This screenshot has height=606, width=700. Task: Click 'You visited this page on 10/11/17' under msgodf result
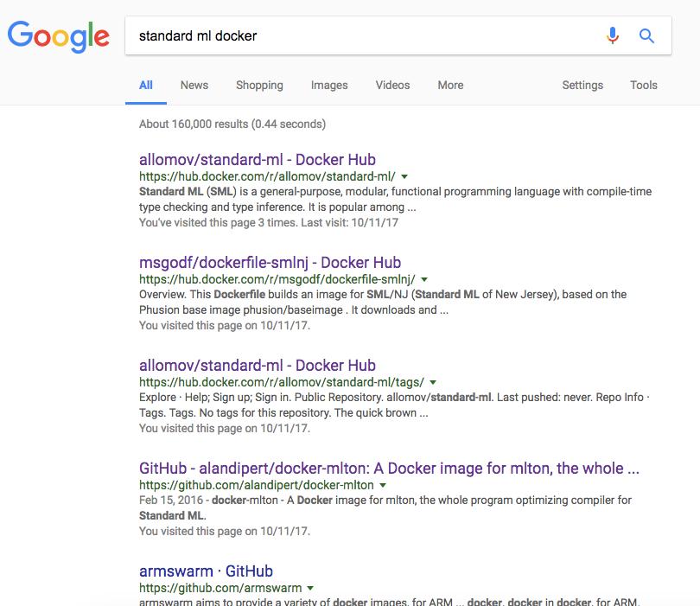click(225, 325)
